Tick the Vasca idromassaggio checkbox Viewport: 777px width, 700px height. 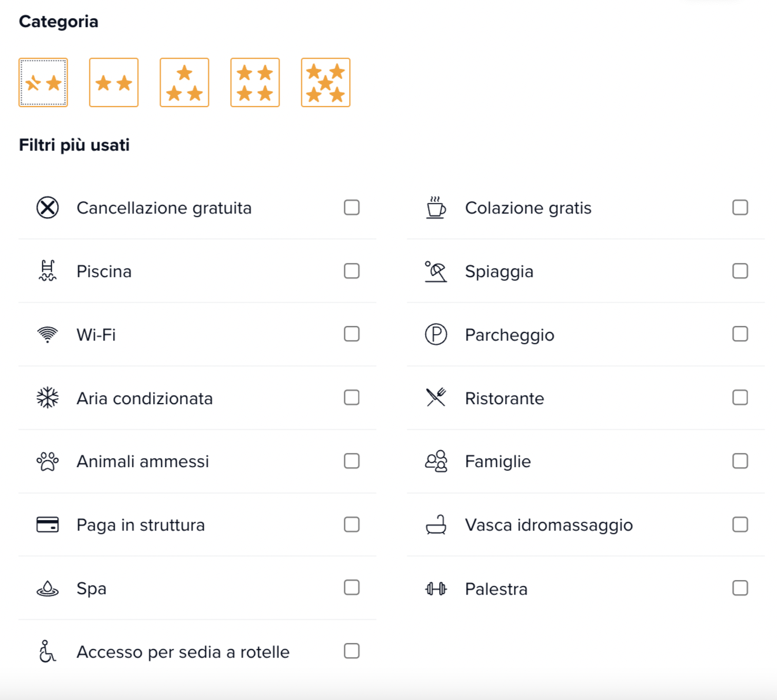[740, 525]
